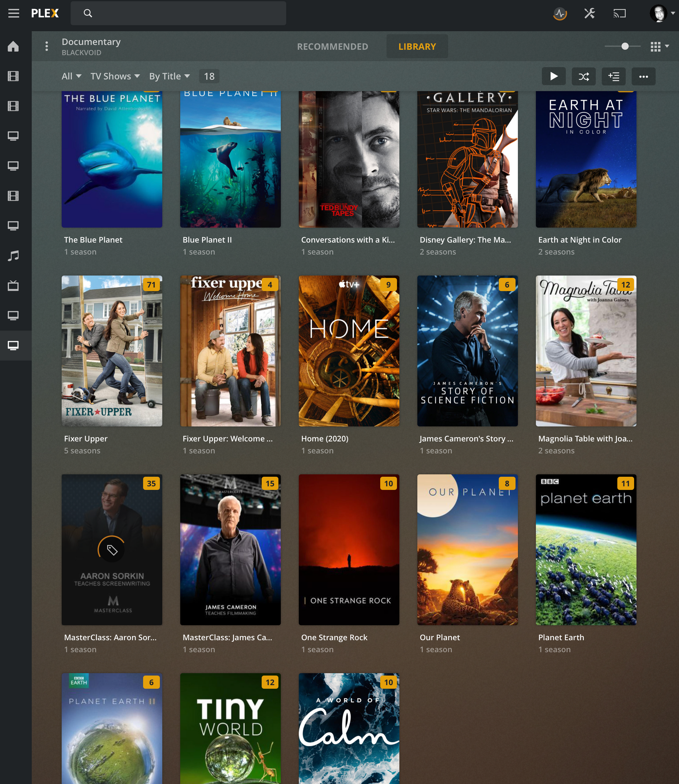Open the Our Planet poster
679x784 pixels.
point(467,550)
